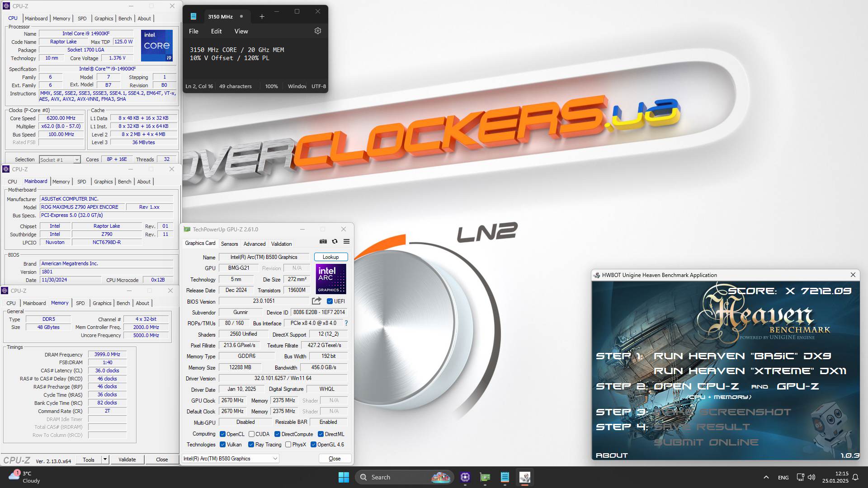The height and width of the screenshot is (488, 868).
Task: Open weather widget showing 3°C Cloudy
Action: click(x=24, y=477)
